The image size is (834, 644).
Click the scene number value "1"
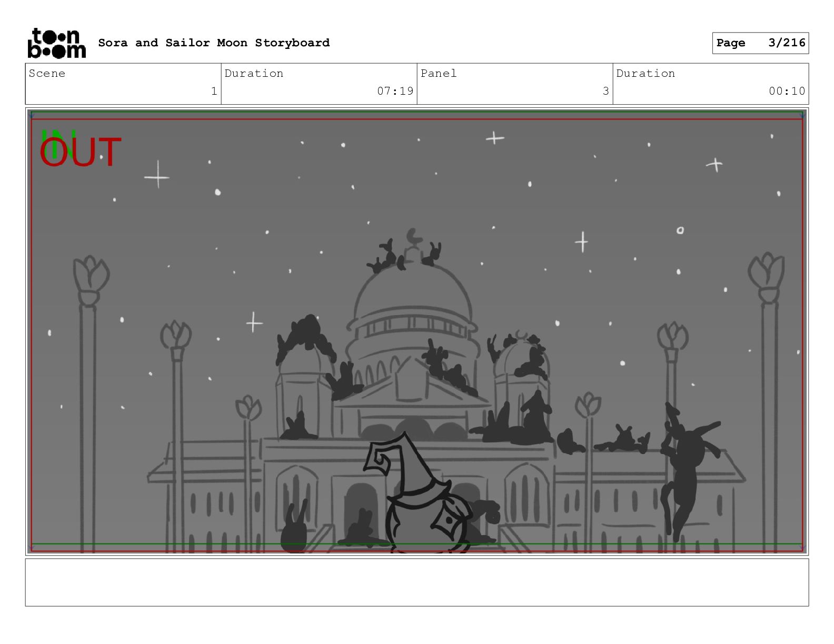coord(214,91)
